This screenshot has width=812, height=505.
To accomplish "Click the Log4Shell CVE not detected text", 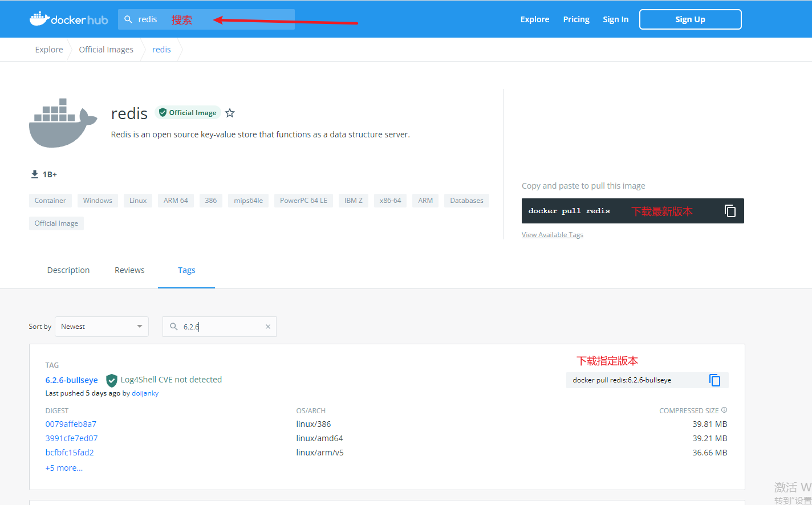I will pos(171,380).
